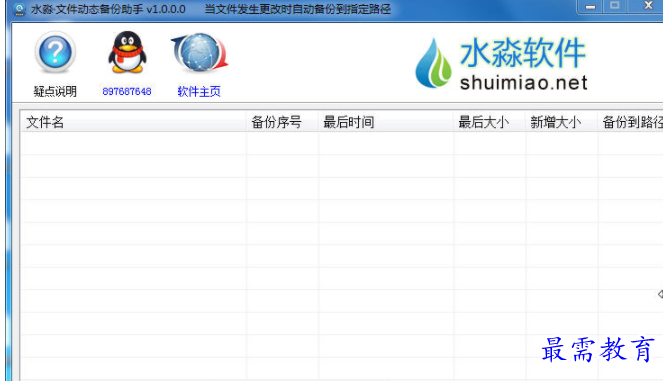Open the 软件主页 text link
663x381 pixels.
coord(199,91)
